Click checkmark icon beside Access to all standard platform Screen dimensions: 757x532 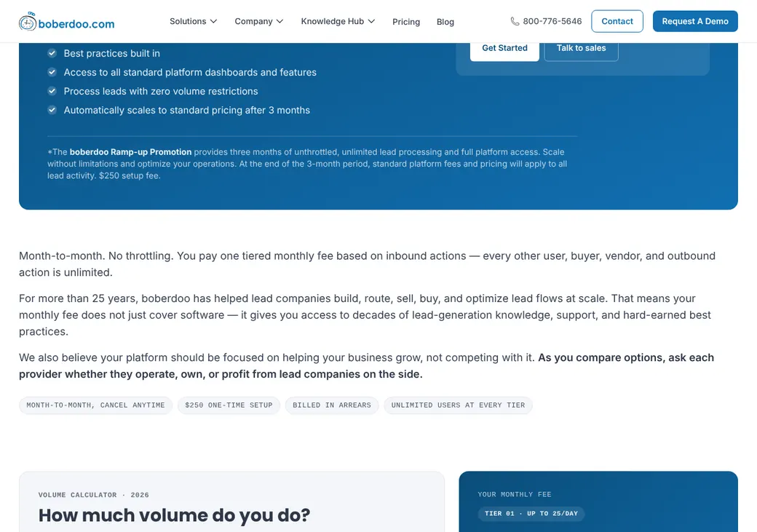[x=52, y=72]
